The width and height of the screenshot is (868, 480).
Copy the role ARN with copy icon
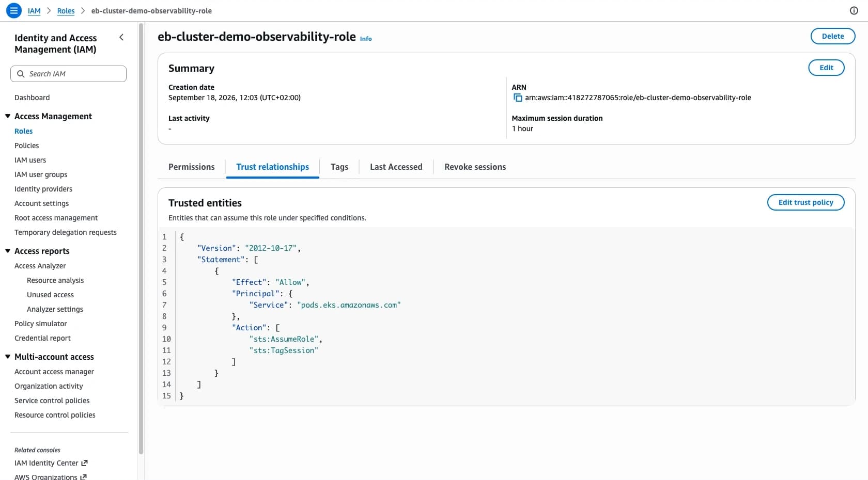pos(518,98)
